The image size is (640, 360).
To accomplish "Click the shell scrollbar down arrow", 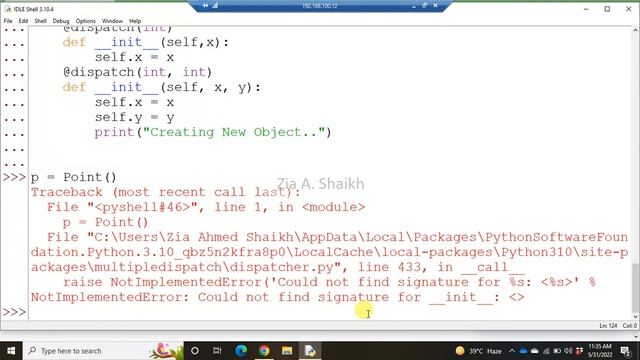I will [636, 316].
